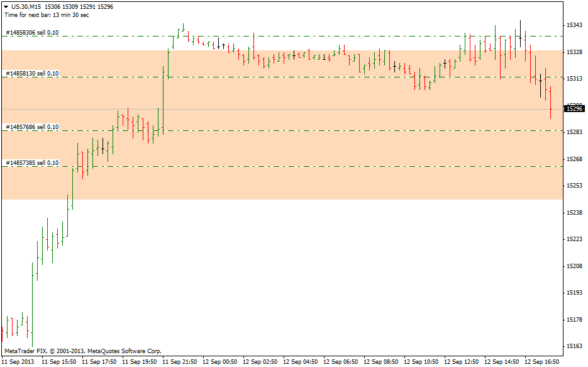Screen dimensions: 588x367
Task: Click the triangle arrow beside US.30,M15
Action: pos(6,7)
